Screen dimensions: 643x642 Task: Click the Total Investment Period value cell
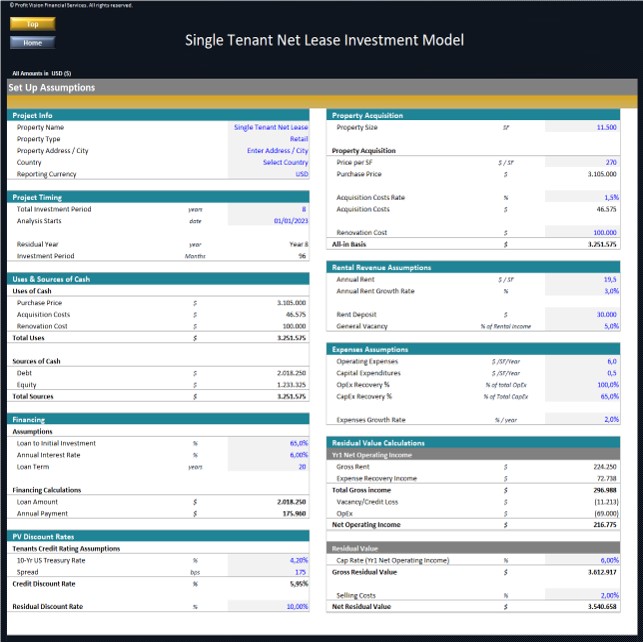[268, 209]
